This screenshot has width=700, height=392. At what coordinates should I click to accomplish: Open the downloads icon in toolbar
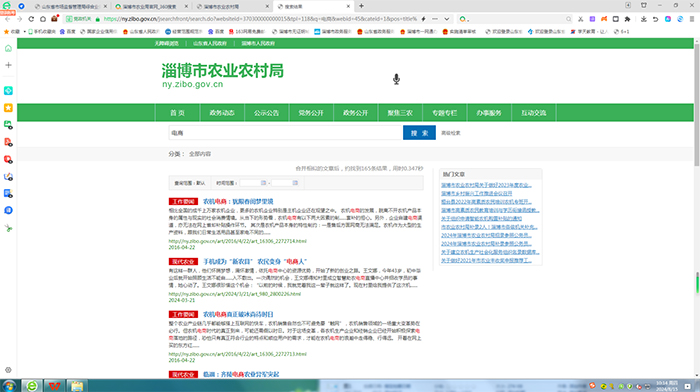tap(643, 19)
